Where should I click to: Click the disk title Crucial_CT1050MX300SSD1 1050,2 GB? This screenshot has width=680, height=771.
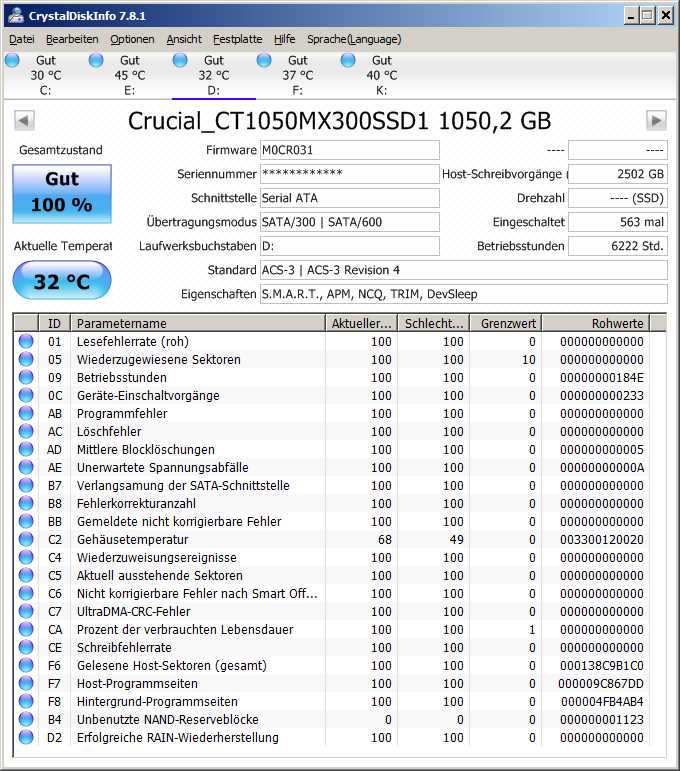339,121
